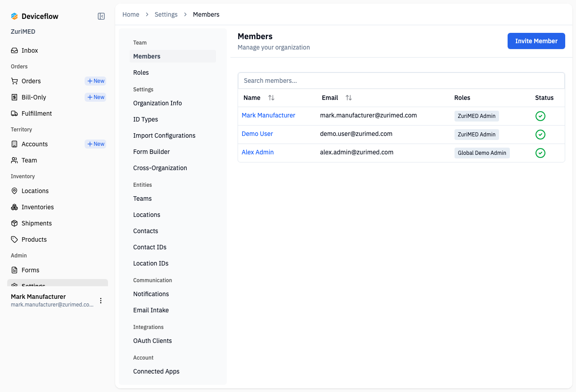
Task: Open Forms in sidebar
Action: point(58,270)
